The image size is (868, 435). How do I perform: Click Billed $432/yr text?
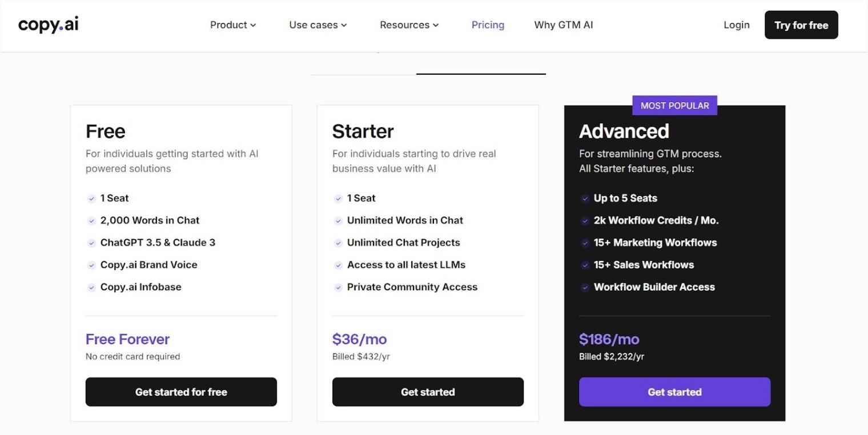tap(361, 357)
